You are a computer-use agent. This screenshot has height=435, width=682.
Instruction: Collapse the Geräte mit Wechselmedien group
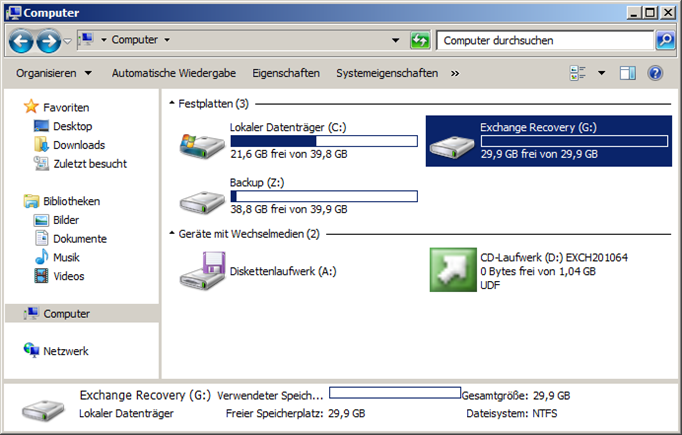pos(172,235)
